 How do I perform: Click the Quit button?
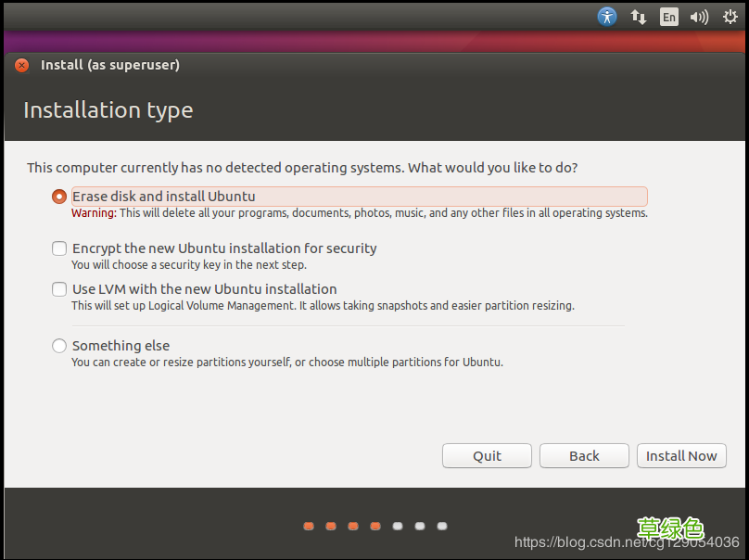(x=487, y=456)
